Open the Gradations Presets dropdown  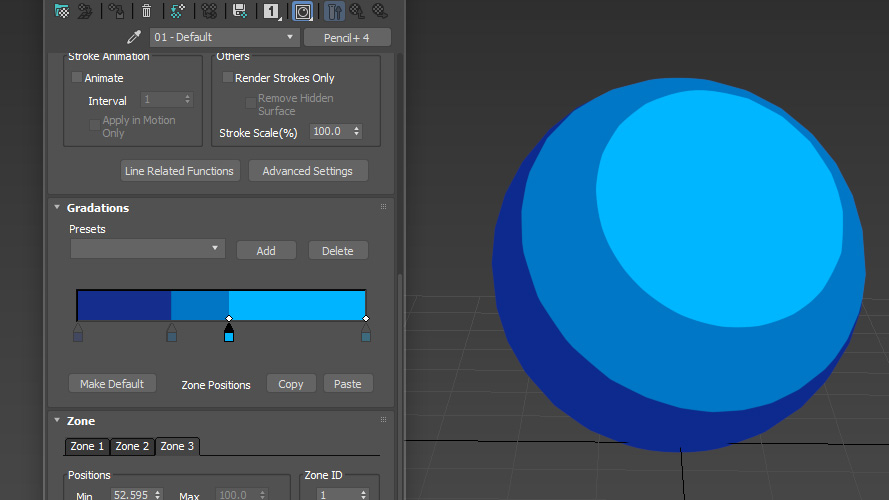pyautogui.click(x=147, y=249)
